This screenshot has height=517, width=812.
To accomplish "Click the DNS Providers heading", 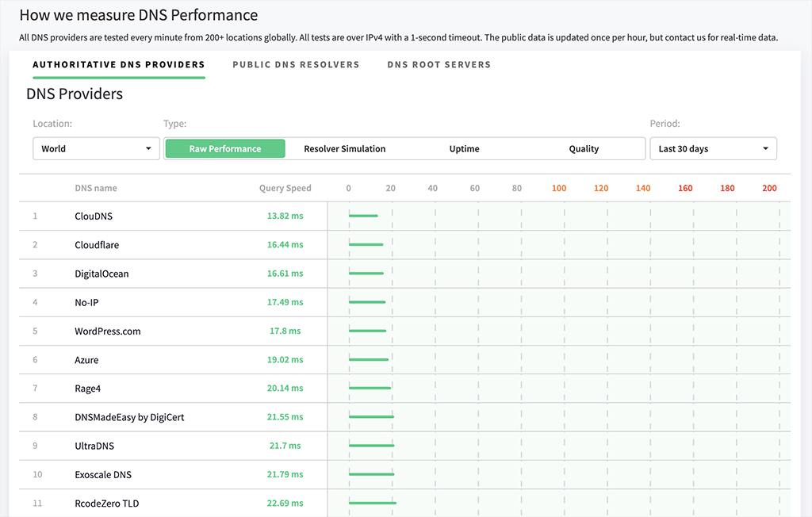I will pyautogui.click(x=75, y=94).
